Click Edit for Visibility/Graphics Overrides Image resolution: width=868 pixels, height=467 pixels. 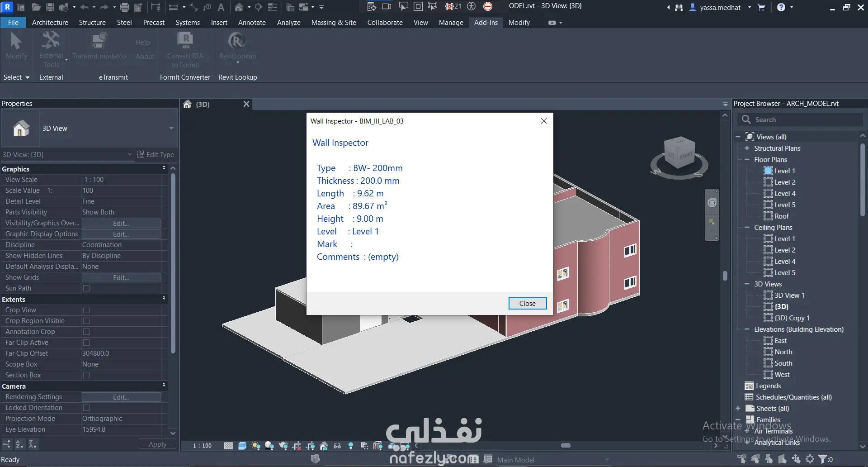point(121,223)
